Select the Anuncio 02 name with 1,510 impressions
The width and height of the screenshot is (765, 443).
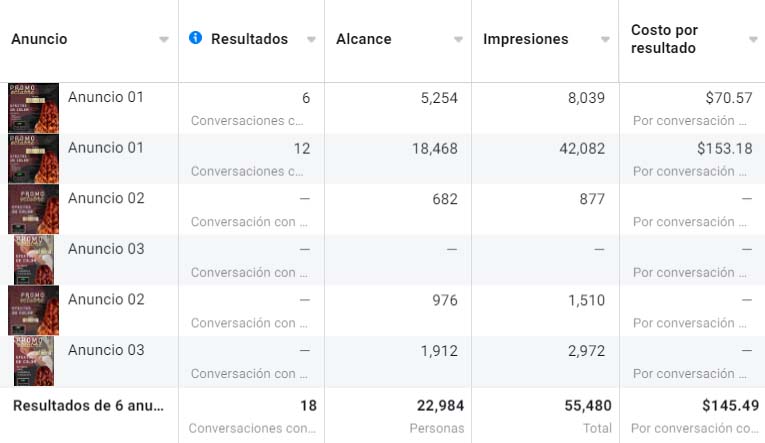click(x=106, y=299)
